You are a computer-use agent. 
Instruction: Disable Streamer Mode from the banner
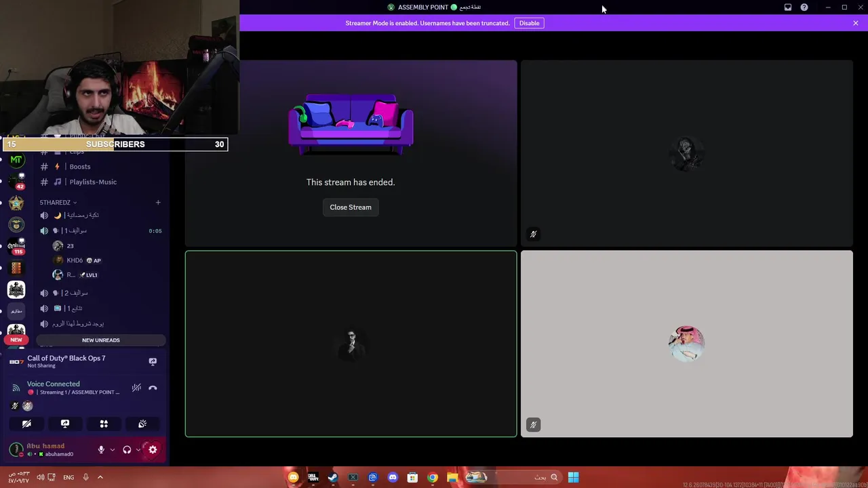point(529,23)
